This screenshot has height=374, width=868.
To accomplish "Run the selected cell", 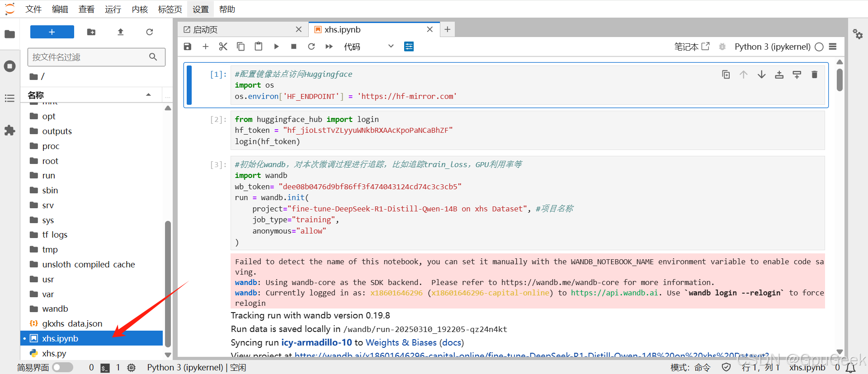I will 276,47.
